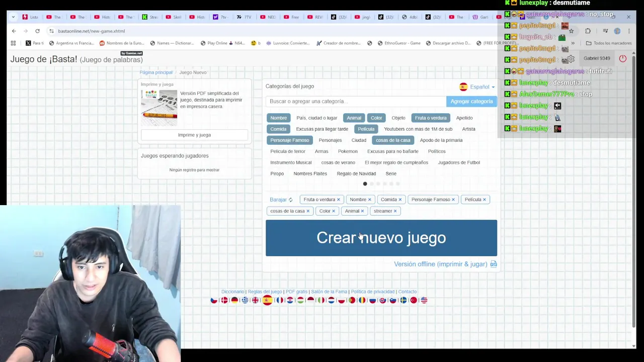Click the address bar URL
644x362 pixels.
tap(91, 31)
